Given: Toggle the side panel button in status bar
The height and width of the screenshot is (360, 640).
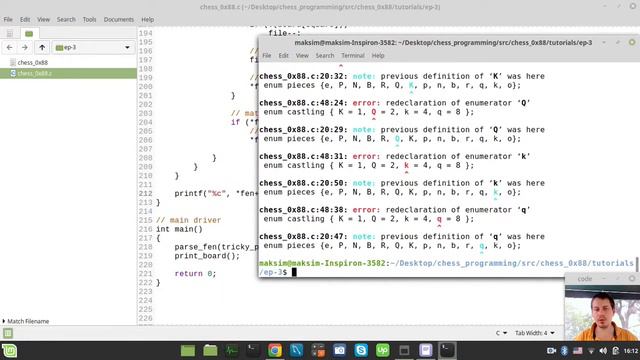Looking at the screenshot, I should tap(8, 333).
